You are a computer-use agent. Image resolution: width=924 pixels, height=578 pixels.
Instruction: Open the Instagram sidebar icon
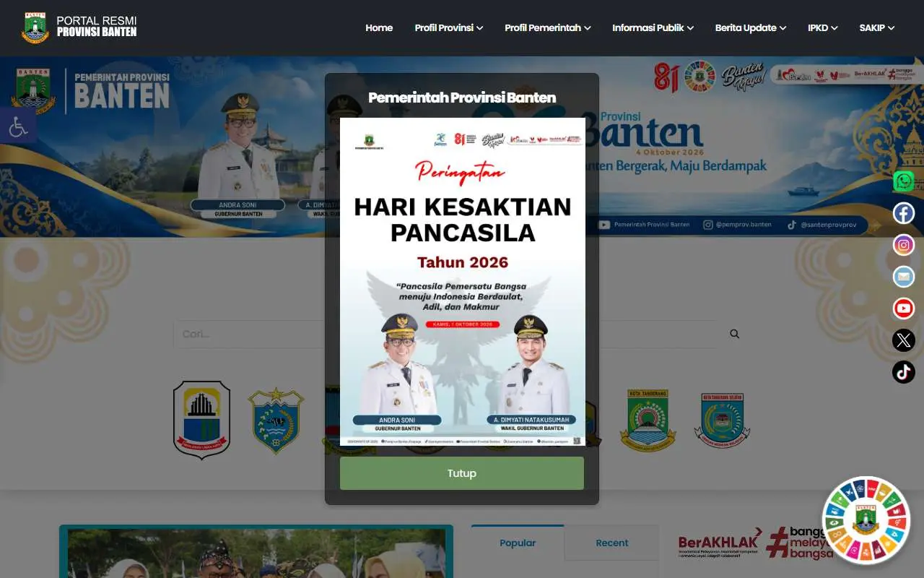coord(903,245)
